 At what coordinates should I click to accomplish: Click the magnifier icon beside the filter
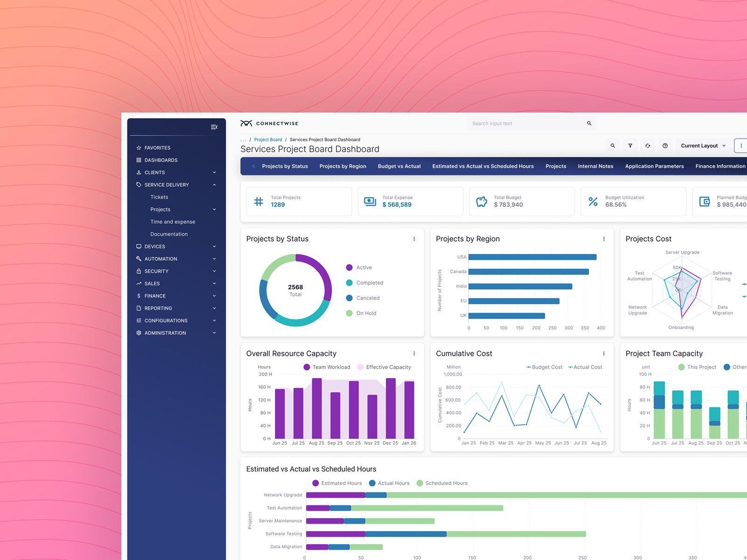pos(613,146)
